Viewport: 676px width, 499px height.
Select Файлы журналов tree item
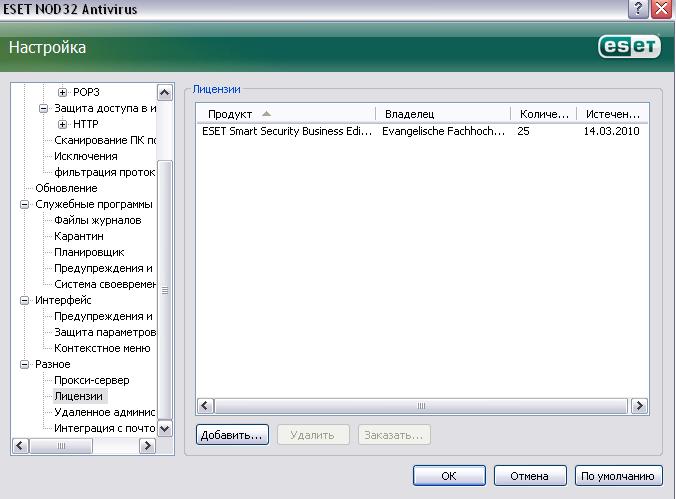[97, 220]
